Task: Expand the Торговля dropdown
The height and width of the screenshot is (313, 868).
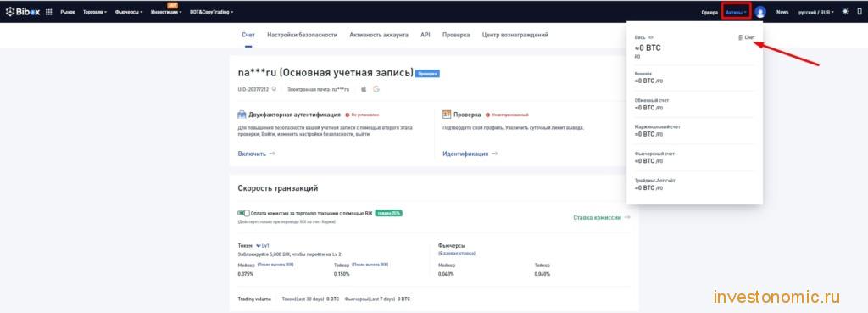Action: (x=96, y=12)
